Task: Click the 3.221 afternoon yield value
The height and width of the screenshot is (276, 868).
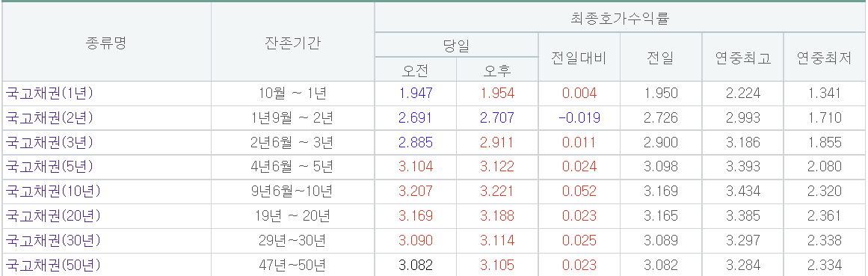Action: 497,191
